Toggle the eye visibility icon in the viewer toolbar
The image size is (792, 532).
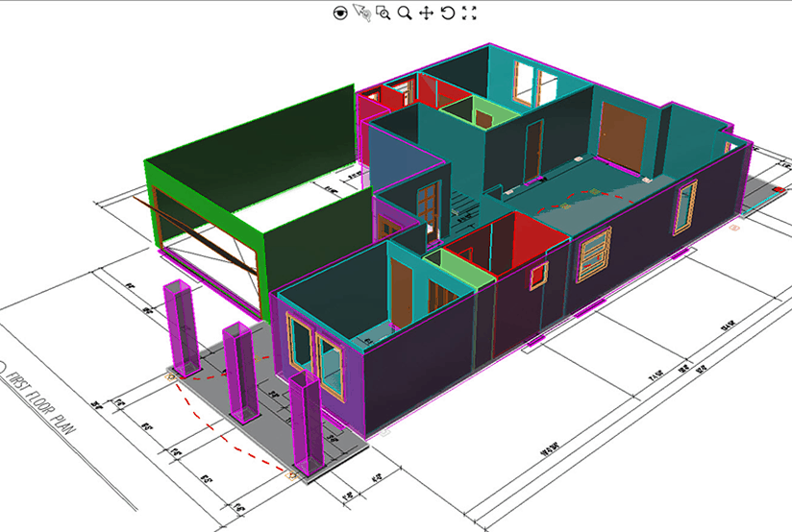(340, 13)
